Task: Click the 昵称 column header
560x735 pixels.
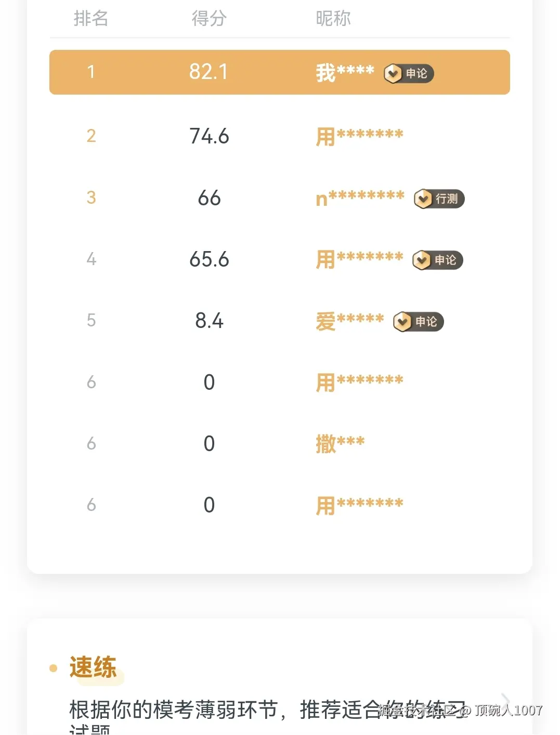Action: (x=333, y=19)
